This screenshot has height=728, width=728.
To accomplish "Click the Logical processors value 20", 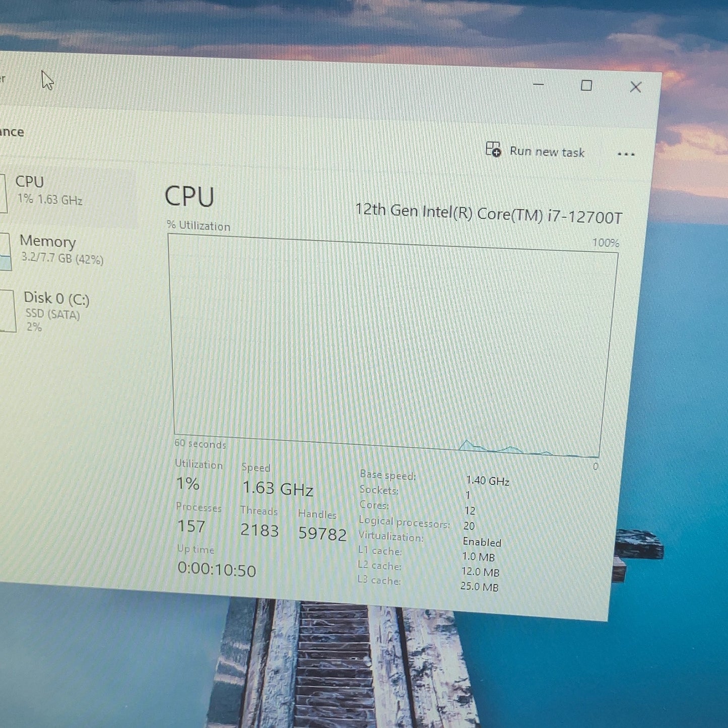I will pos(469,526).
